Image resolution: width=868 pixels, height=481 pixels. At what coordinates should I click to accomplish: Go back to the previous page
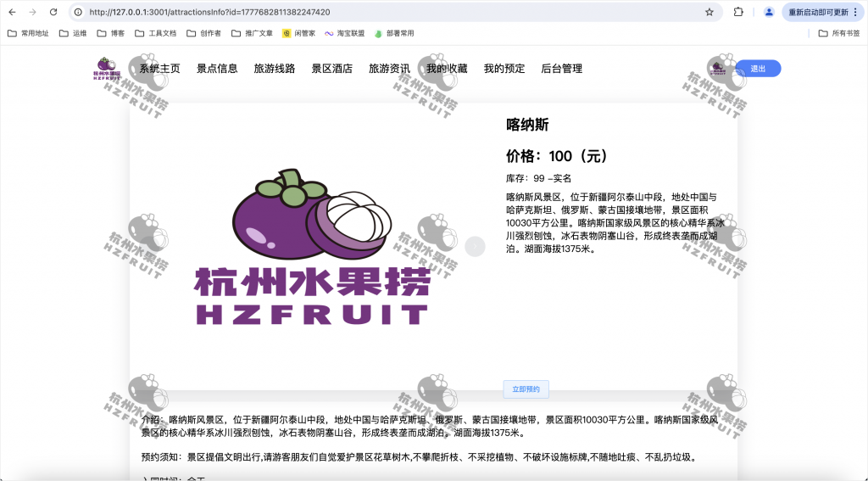[12, 12]
